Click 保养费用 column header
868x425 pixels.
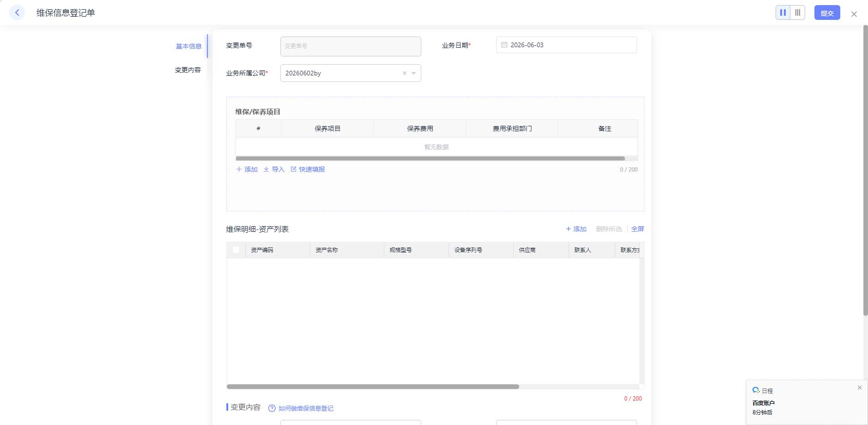click(420, 129)
